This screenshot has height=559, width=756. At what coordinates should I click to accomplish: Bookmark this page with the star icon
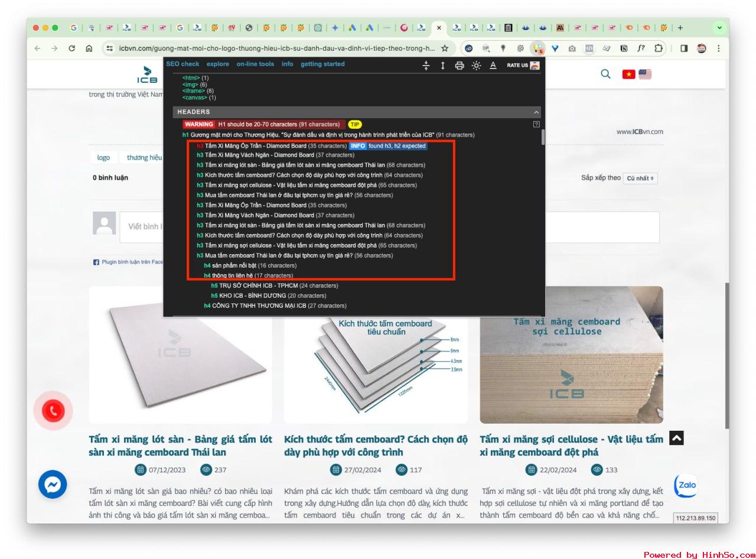pos(445,48)
